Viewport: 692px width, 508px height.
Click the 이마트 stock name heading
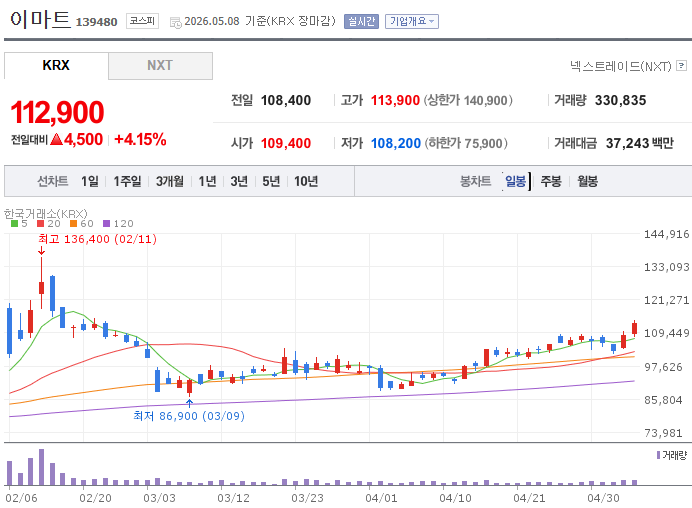[x=40, y=19]
